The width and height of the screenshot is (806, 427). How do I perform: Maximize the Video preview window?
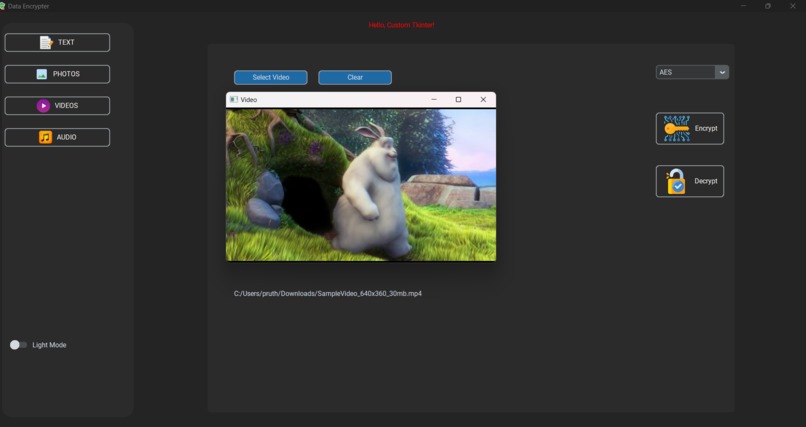pyautogui.click(x=459, y=100)
